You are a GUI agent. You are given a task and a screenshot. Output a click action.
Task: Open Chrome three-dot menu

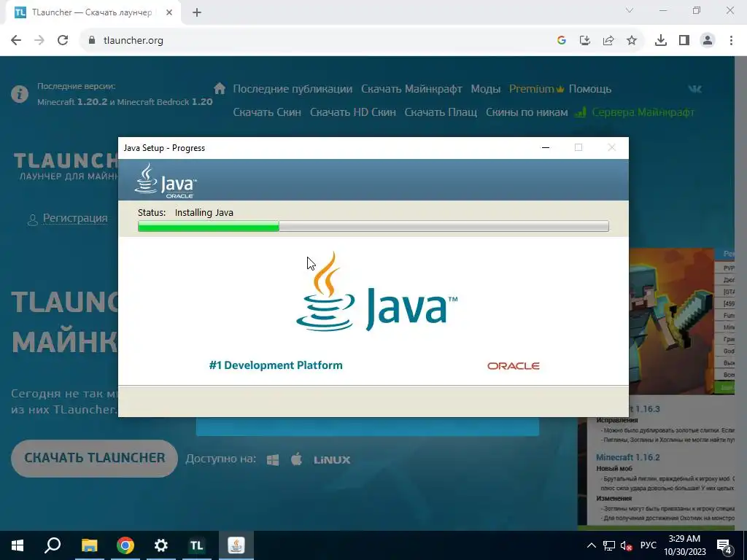click(x=731, y=41)
